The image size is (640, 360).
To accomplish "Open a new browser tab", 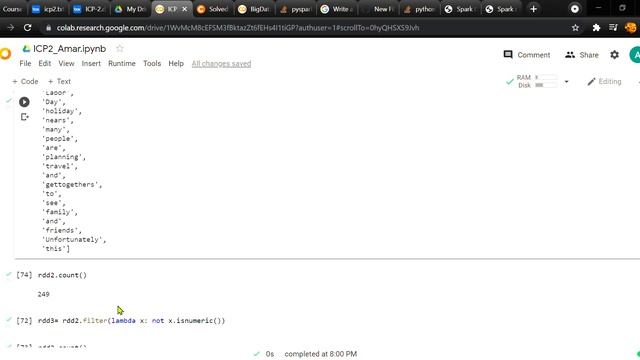I will coord(533,9).
